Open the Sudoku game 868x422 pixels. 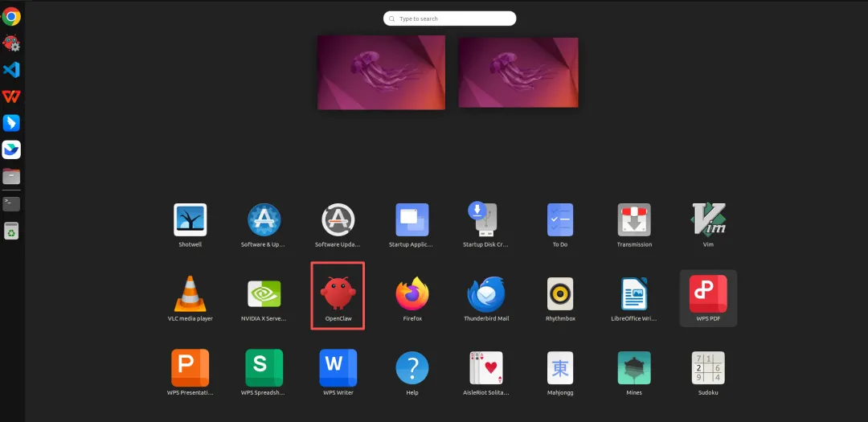pos(708,367)
